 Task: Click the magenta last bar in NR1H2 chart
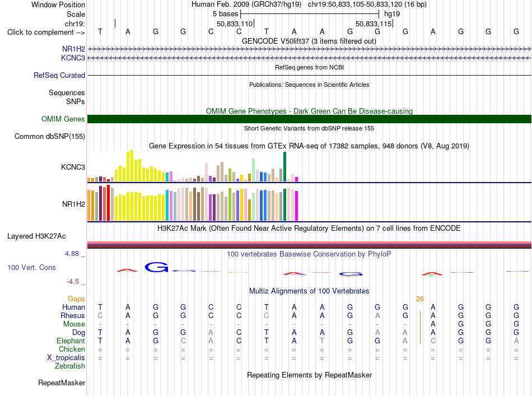pyautogui.click(x=297, y=206)
